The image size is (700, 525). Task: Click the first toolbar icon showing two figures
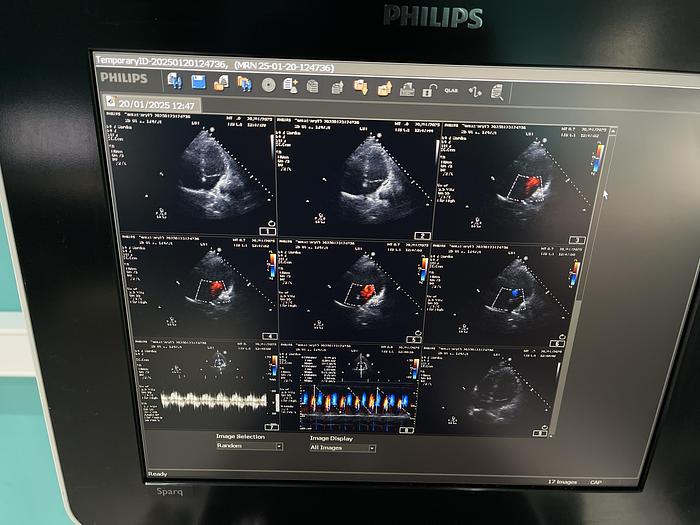[x=175, y=81]
